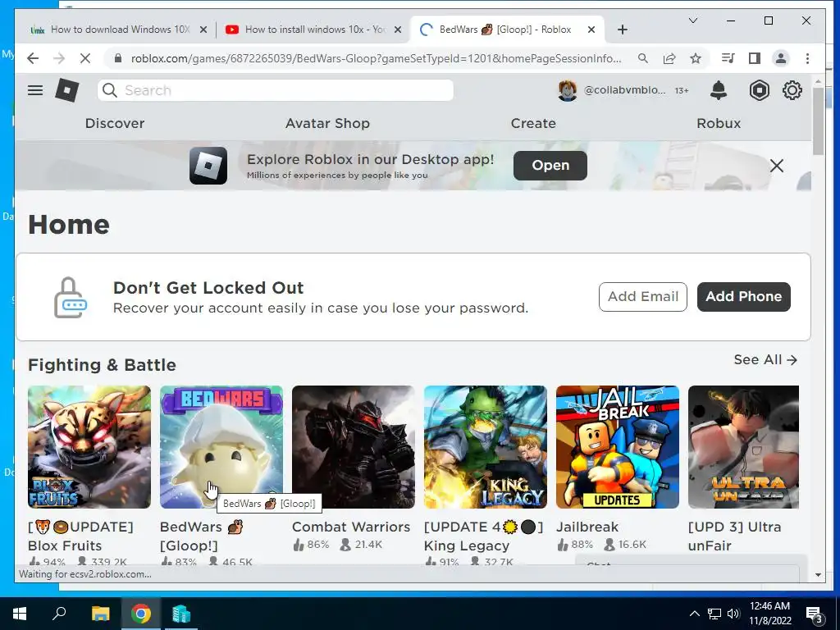Image resolution: width=840 pixels, height=630 pixels.
Task: Click the 13+ age label
Action: 682,90
